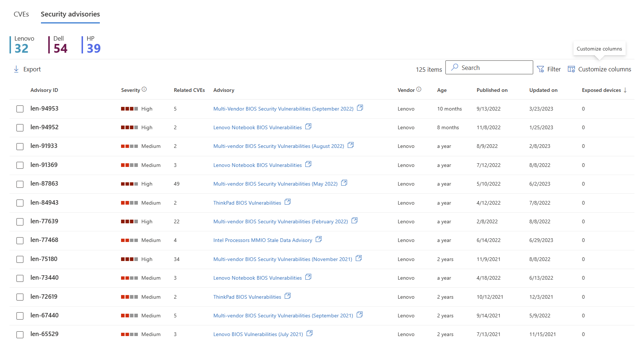Open Multi-vendor BIOS Security Vulnerabilities (May 2022) link

pos(275,184)
